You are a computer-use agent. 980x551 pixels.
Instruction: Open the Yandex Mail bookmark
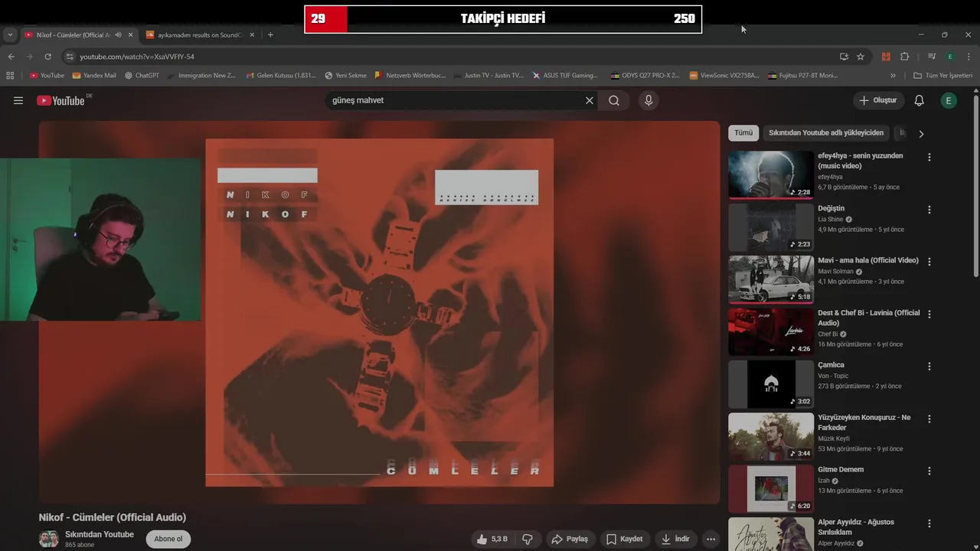[94, 76]
